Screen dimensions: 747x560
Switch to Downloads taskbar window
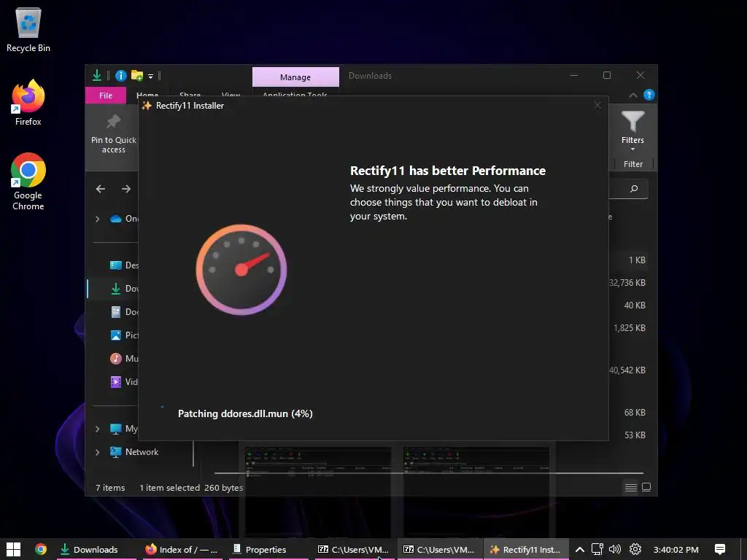click(97, 550)
